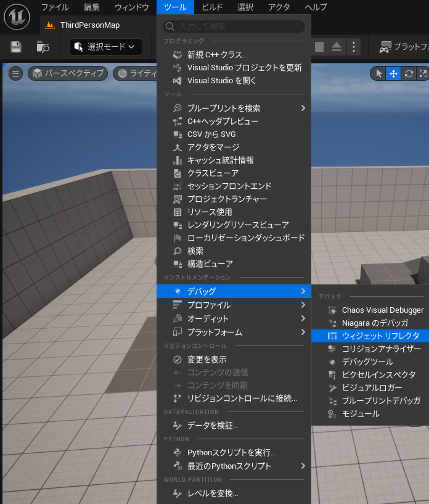
Task: Expand 最近のPythonスクリプト submenu
Action: point(234,466)
